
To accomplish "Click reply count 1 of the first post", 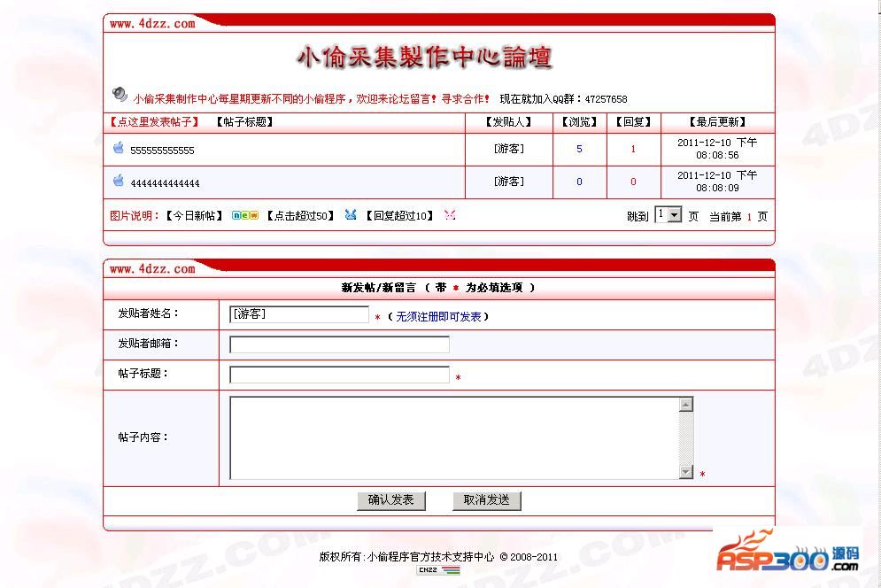I will pyautogui.click(x=633, y=149).
